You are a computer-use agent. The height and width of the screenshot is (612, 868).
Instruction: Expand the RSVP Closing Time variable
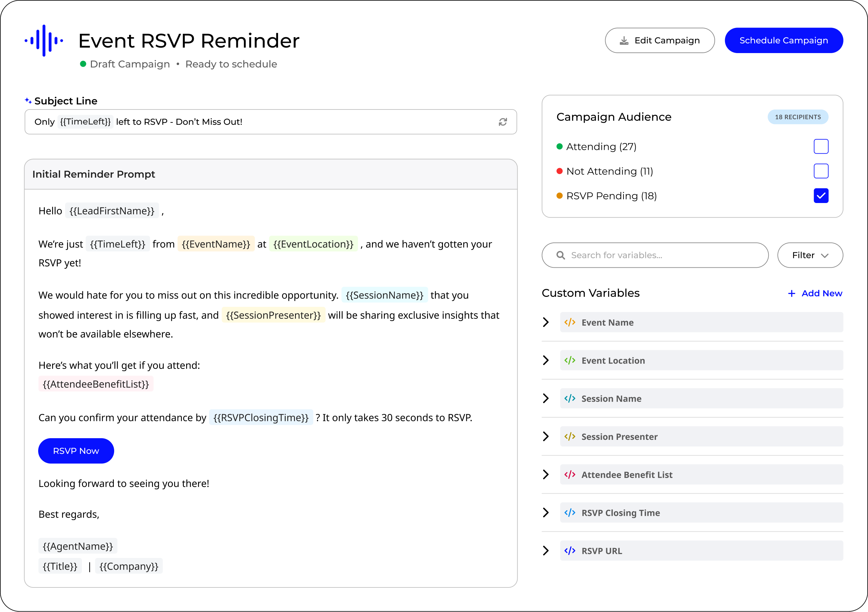pyautogui.click(x=545, y=512)
